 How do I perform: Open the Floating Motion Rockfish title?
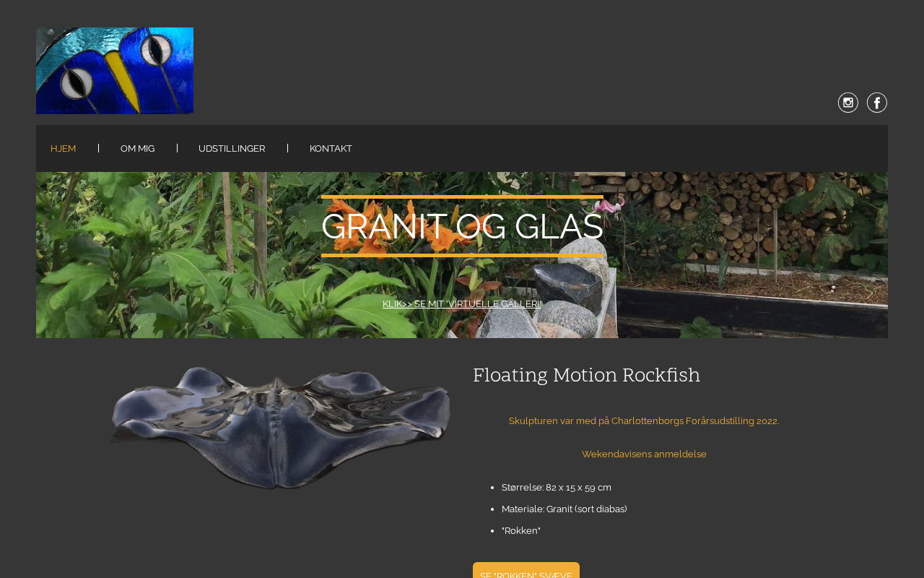[586, 375]
